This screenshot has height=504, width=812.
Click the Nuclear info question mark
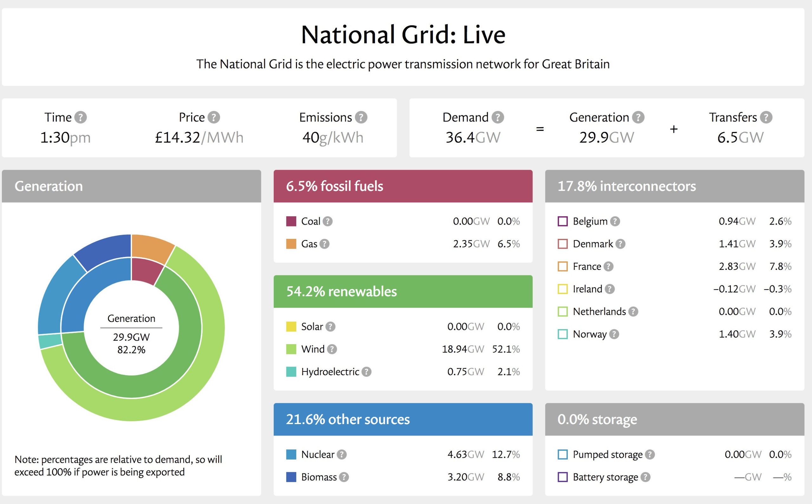pos(341,454)
